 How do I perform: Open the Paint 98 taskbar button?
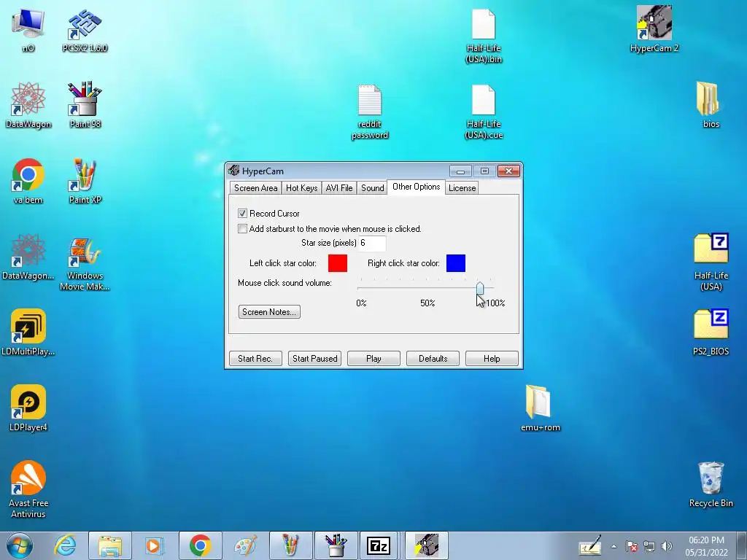[x=336, y=545]
